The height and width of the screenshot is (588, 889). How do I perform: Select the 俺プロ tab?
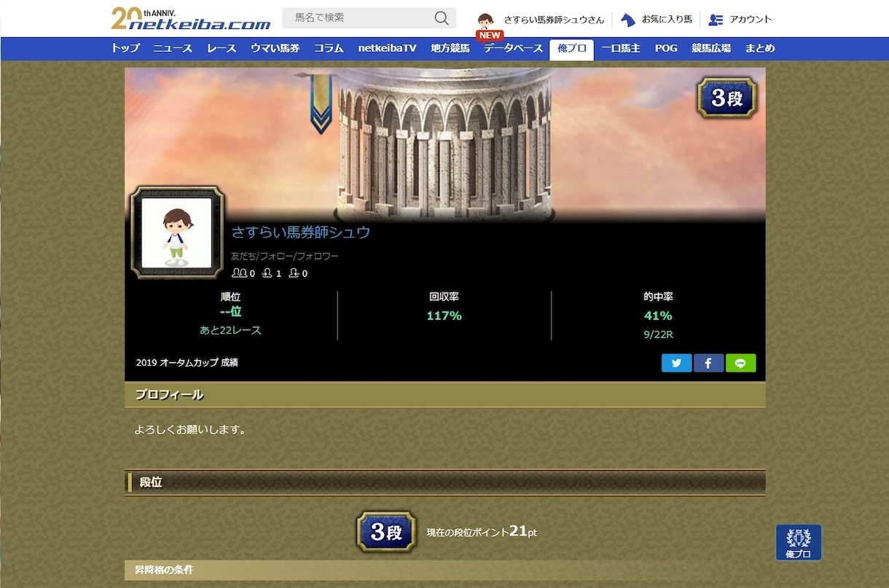(x=572, y=49)
